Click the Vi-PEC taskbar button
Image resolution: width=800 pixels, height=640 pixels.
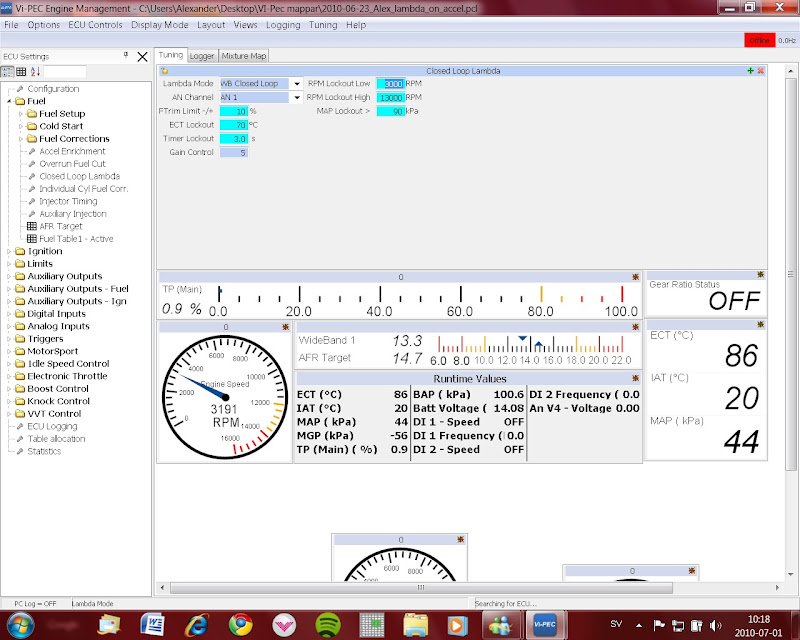pos(544,625)
